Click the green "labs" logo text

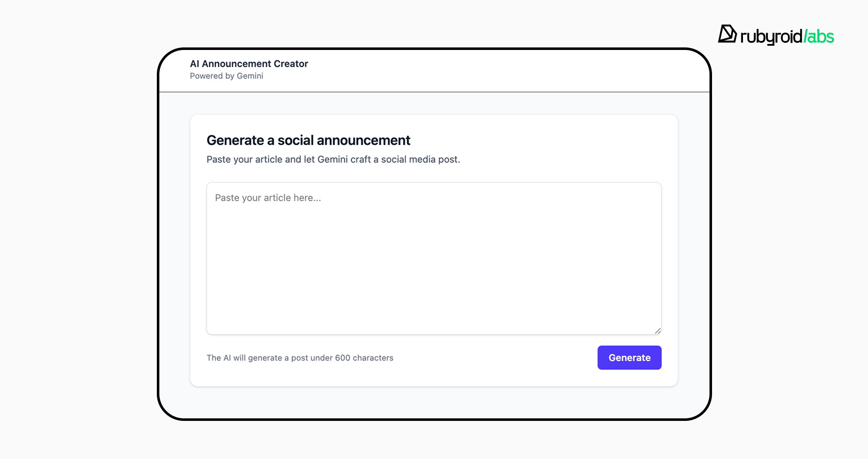819,36
